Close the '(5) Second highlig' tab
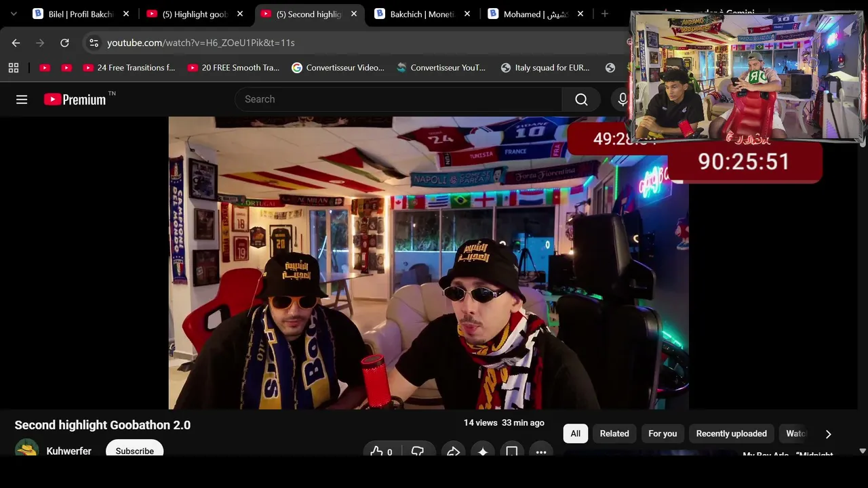 point(354,14)
